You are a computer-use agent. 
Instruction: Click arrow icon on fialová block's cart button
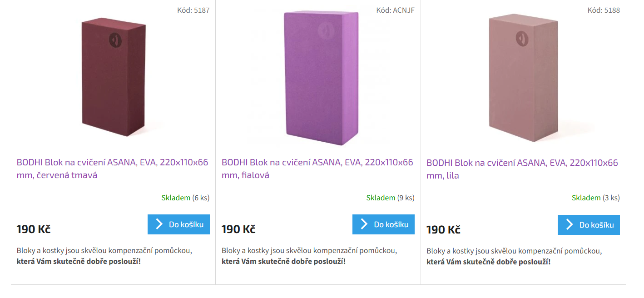point(364,224)
